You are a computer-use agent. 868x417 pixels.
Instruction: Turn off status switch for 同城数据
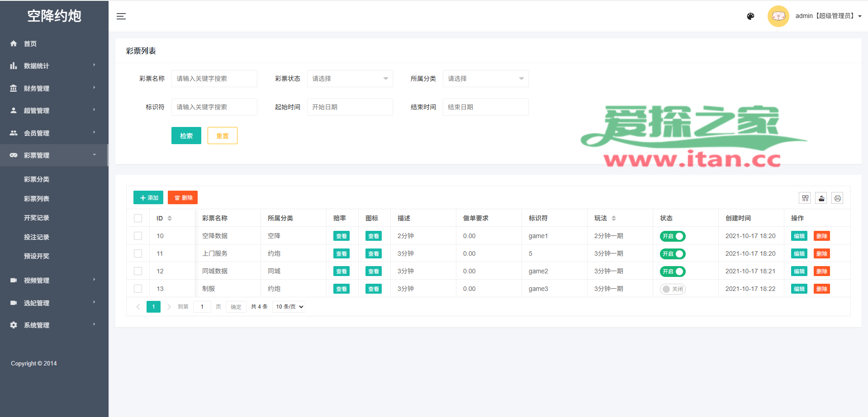point(673,271)
